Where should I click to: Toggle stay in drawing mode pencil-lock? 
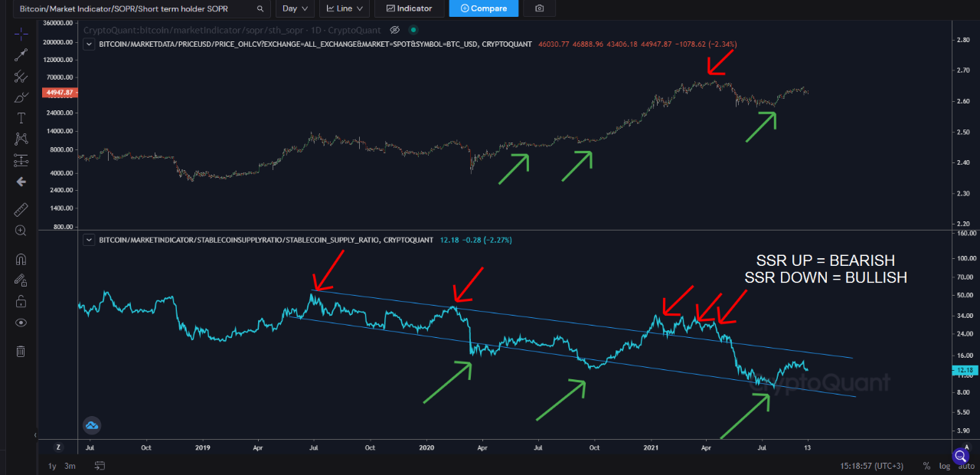[21, 281]
